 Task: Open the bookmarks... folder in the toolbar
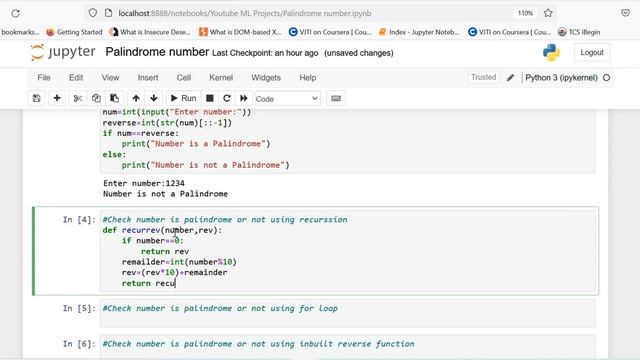(20, 32)
